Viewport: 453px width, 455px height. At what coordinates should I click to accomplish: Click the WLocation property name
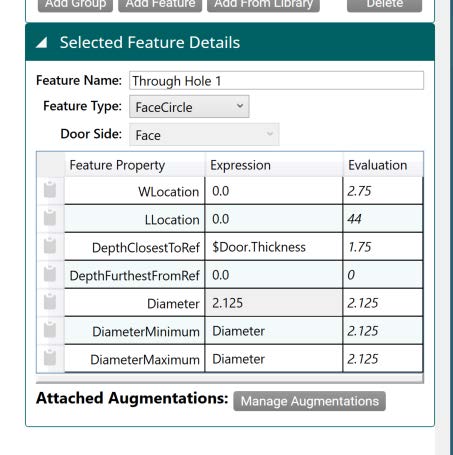[x=169, y=192]
